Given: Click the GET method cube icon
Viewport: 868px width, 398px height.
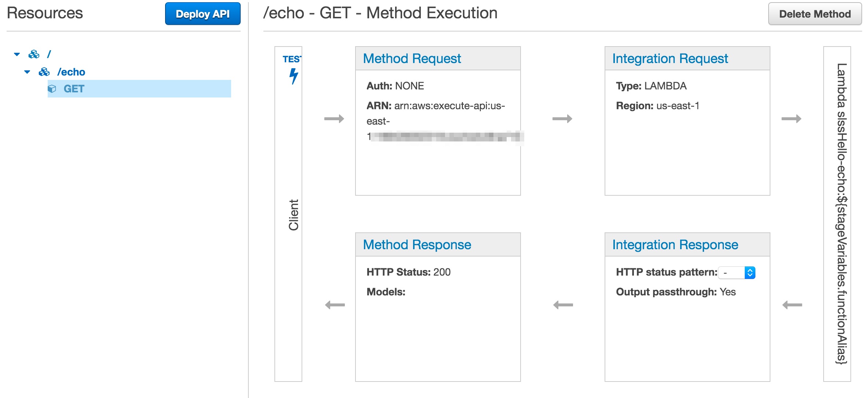Looking at the screenshot, I should pyautogui.click(x=52, y=89).
